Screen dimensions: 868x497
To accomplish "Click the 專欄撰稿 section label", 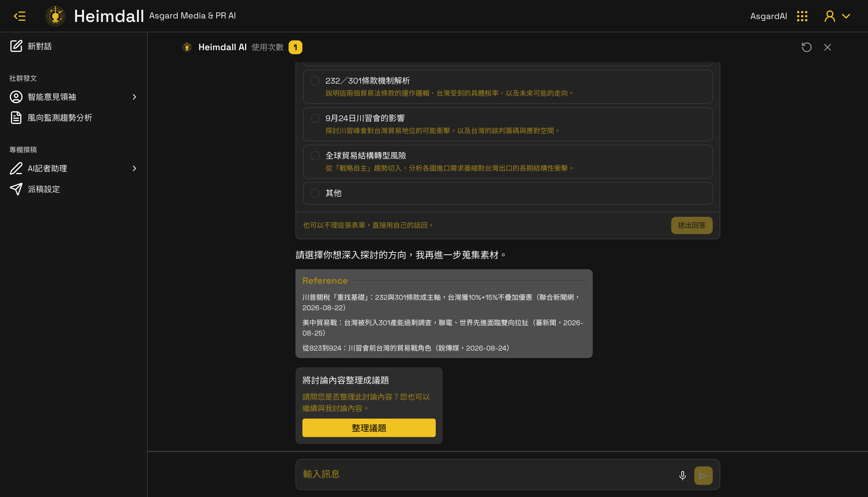I will pyautogui.click(x=23, y=150).
